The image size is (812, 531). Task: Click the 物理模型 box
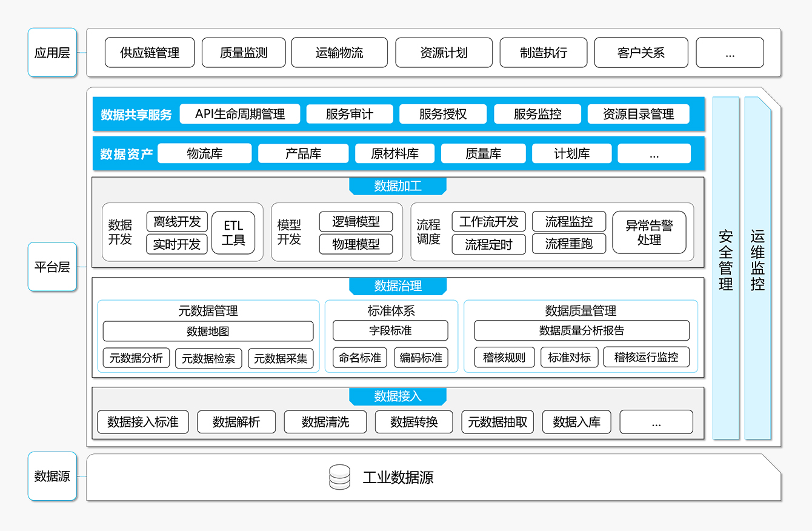pyautogui.click(x=356, y=244)
